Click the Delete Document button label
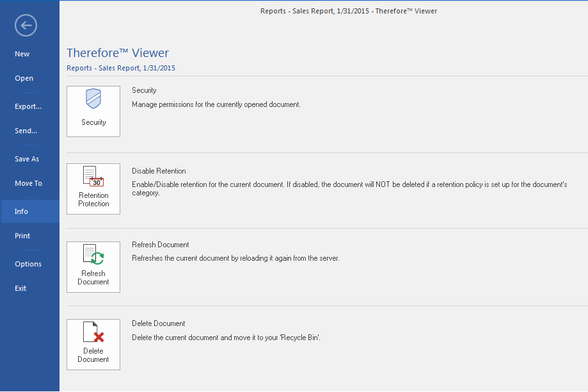The image size is (588, 392). (x=93, y=355)
